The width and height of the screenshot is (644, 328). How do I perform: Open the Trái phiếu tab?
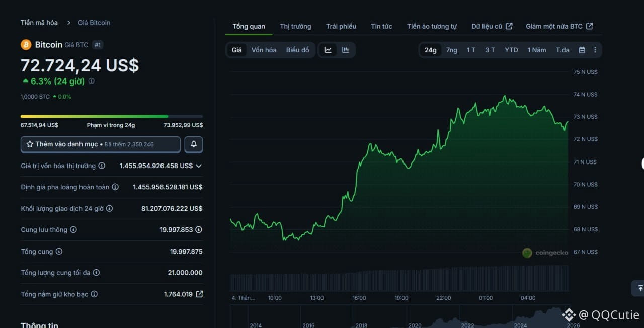click(x=341, y=26)
